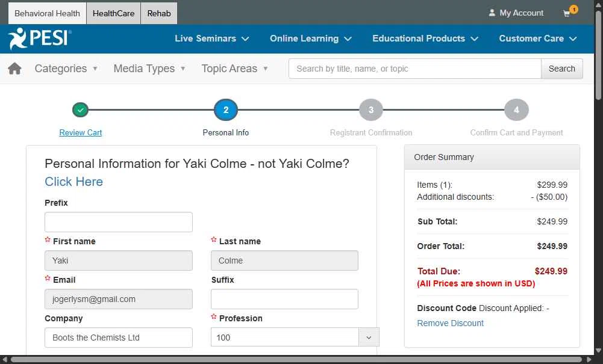
Task: Click the Search button
Action: coord(562,69)
